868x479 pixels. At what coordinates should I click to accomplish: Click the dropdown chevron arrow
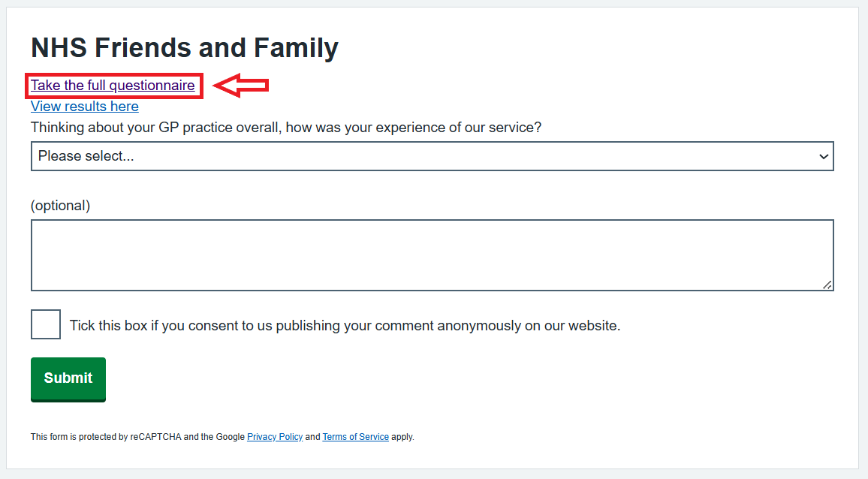pyautogui.click(x=824, y=156)
